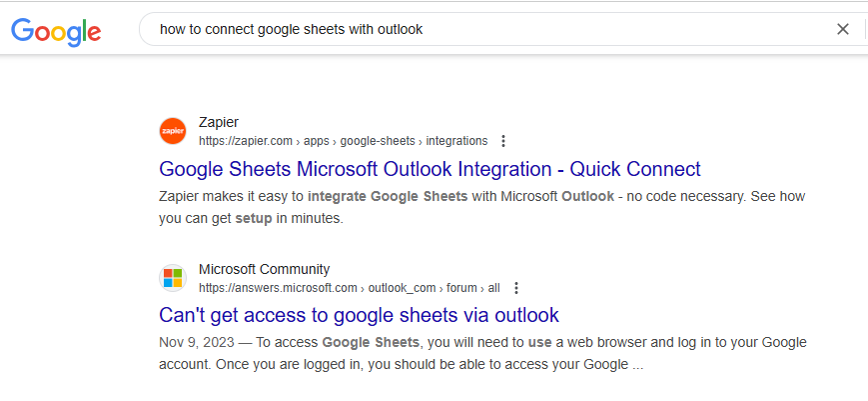Click the orange Zapier favicon

pos(173,131)
